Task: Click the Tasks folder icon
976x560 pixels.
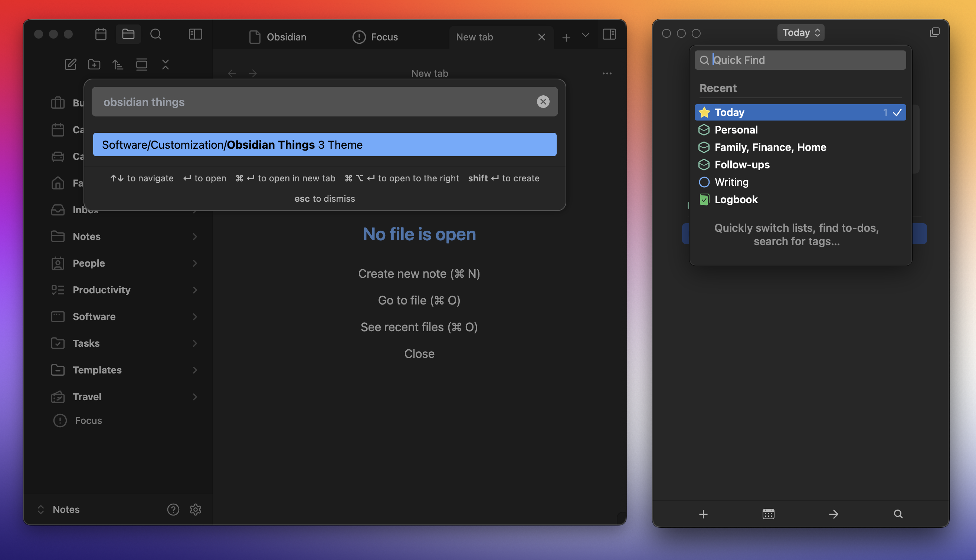Action: coord(58,343)
